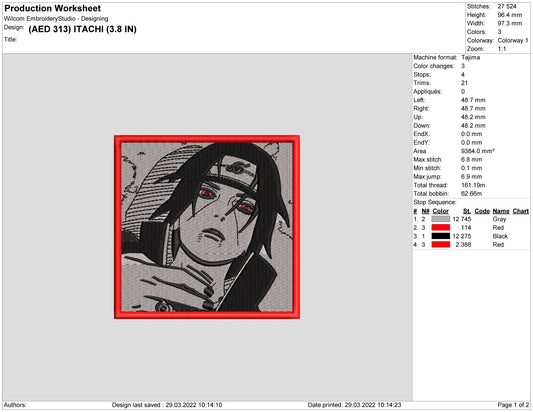Click the Total thread value 161.19m
This screenshot has height=412, width=533.
(x=473, y=185)
